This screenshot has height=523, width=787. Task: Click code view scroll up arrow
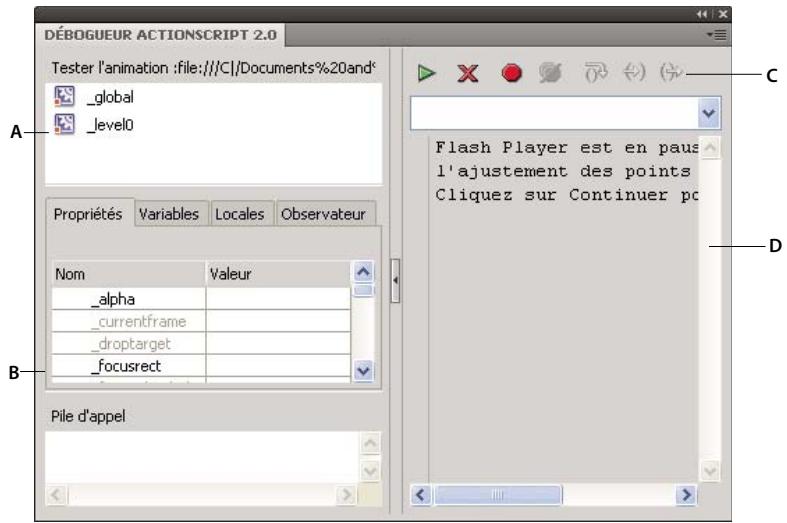(710, 148)
